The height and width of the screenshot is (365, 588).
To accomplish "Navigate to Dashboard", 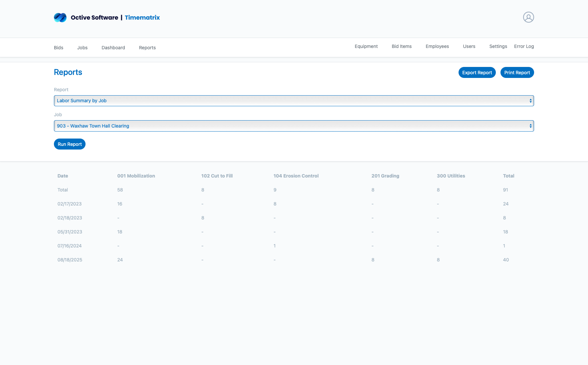I will (113, 48).
